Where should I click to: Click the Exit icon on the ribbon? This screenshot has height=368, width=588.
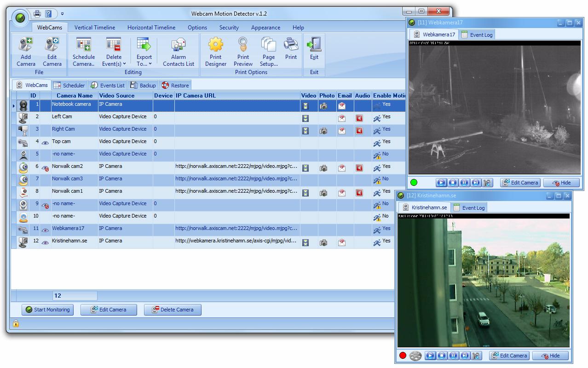click(x=314, y=51)
